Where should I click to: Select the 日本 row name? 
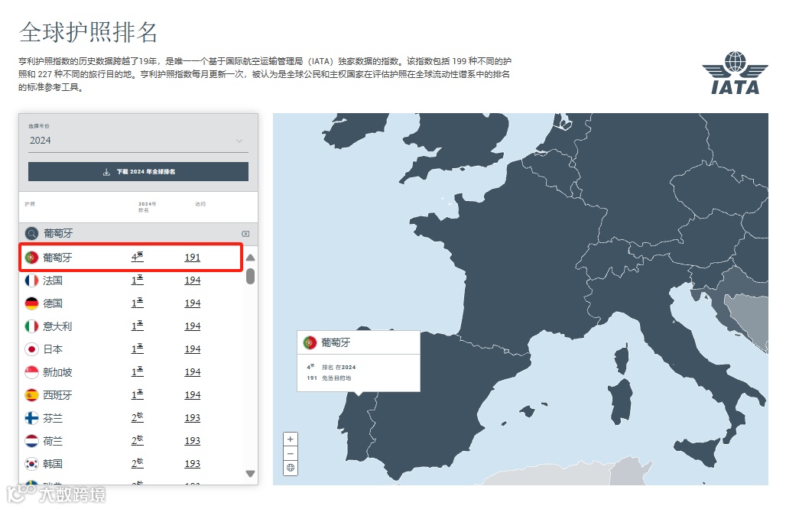point(53,349)
